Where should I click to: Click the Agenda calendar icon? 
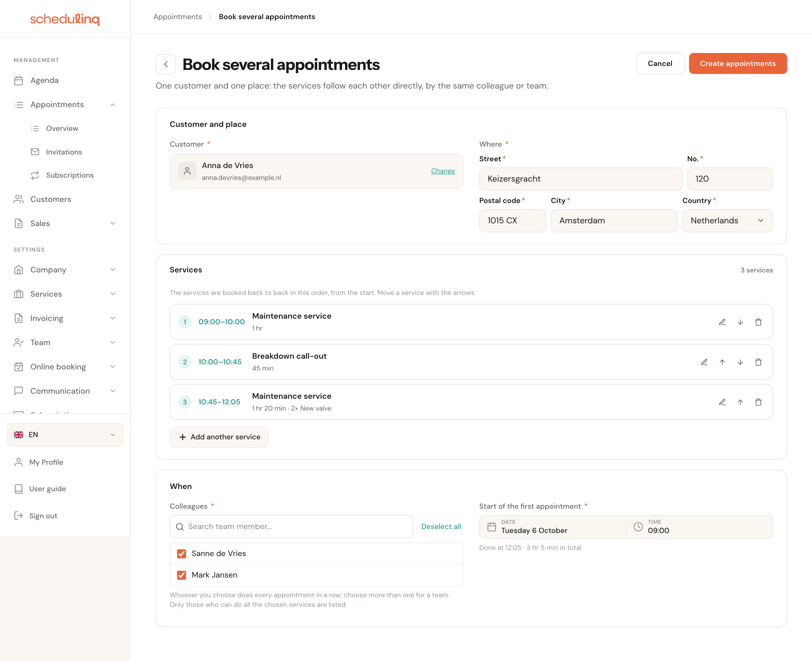click(x=18, y=80)
